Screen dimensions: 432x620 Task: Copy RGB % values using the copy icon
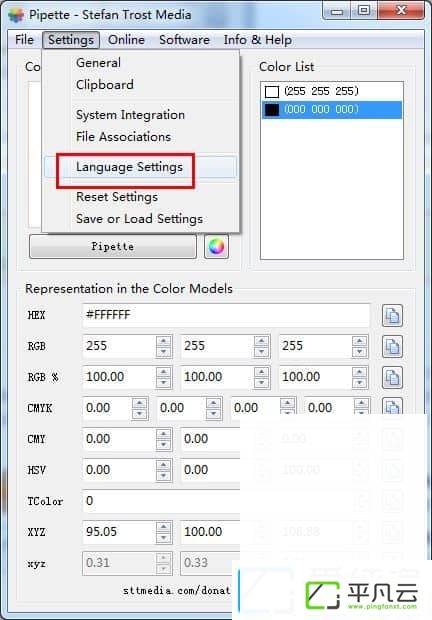[x=392, y=378]
